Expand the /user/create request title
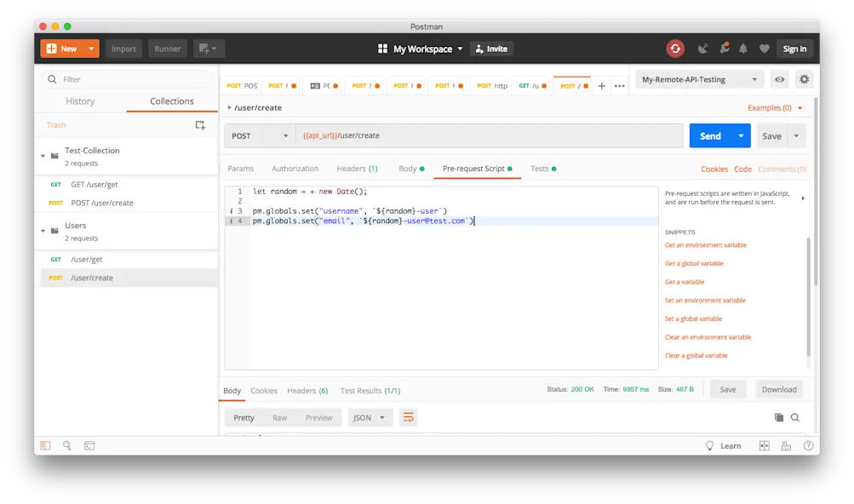This screenshot has height=504, width=854. coord(229,108)
